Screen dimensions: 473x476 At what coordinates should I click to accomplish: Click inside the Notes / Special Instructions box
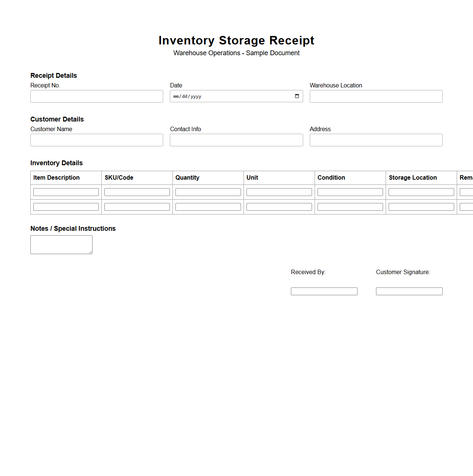61,244
